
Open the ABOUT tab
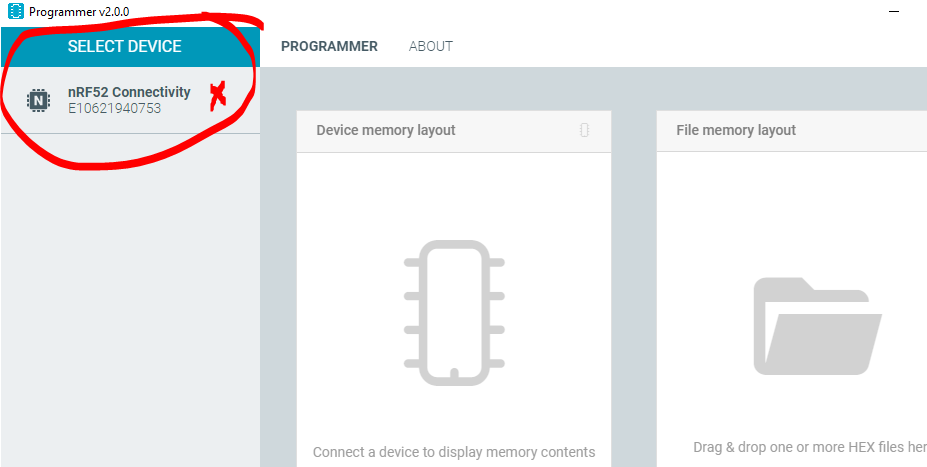(431, 46)
